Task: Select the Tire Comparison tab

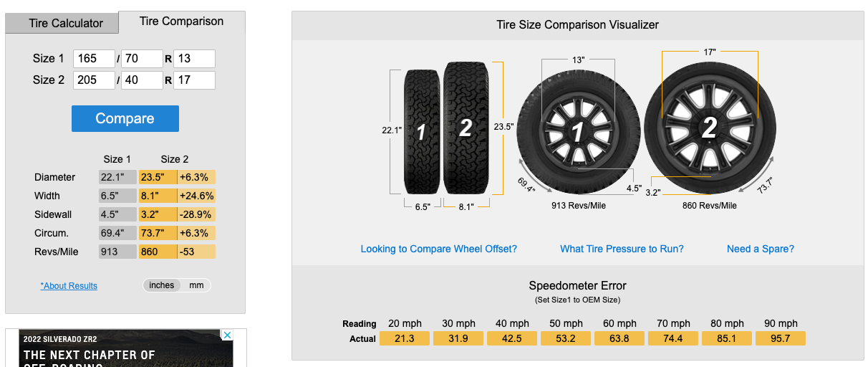Action: [182, 22]
